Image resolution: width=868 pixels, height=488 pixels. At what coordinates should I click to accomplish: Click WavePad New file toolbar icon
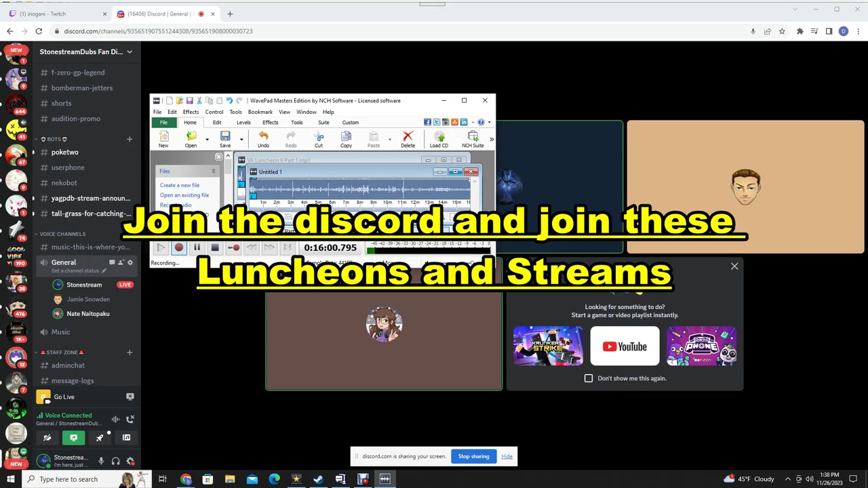tap(163, 139)
